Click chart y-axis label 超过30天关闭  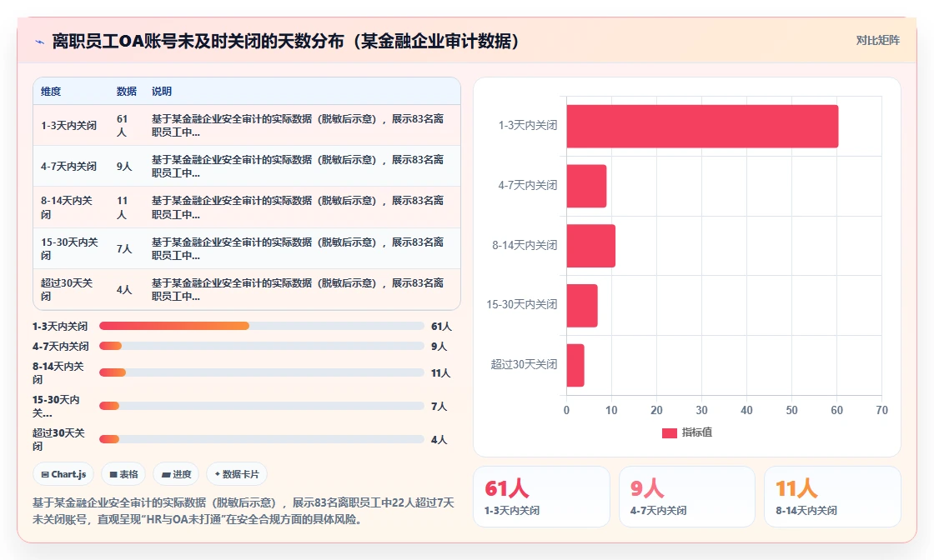pos(525,364)
